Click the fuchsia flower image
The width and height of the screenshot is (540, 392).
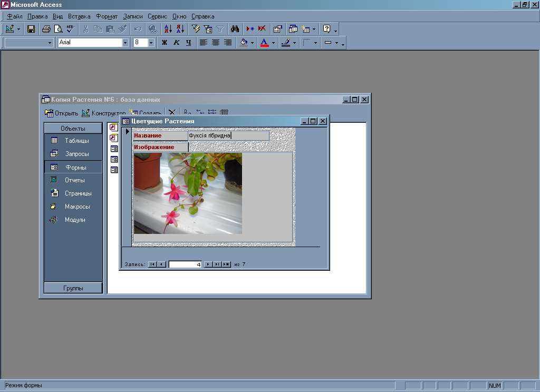[188, 193]
